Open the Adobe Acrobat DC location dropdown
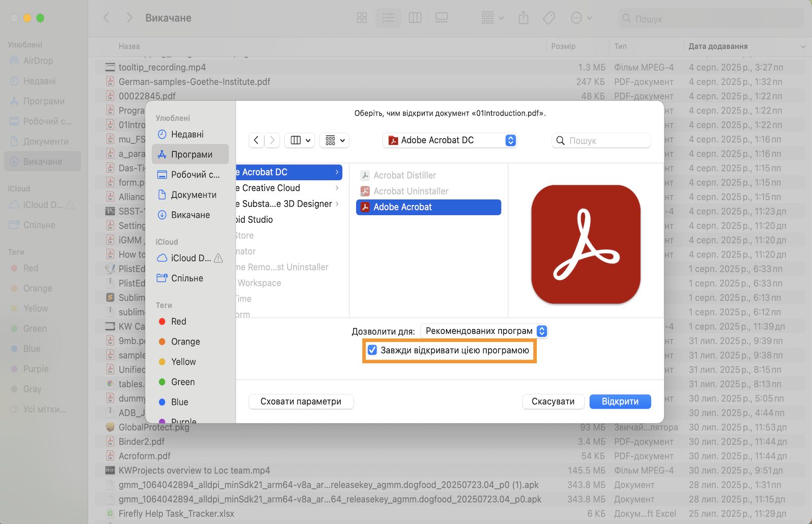This screenshot has height=524, width=812. pos(450,140)
